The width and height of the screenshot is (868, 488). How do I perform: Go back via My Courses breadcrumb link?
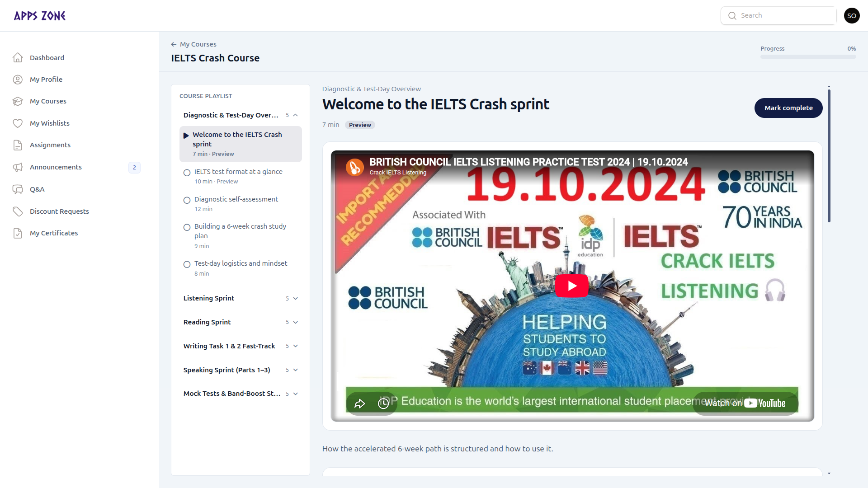198,44
